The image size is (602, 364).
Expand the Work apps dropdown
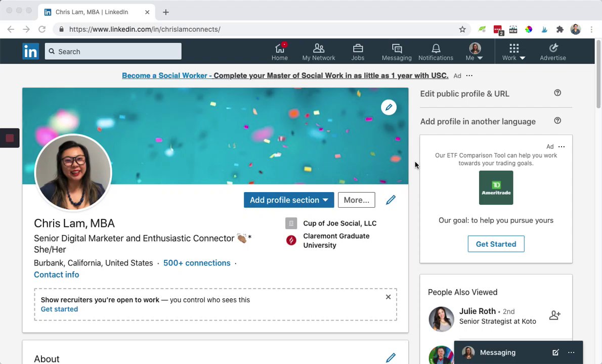point(513,52)
